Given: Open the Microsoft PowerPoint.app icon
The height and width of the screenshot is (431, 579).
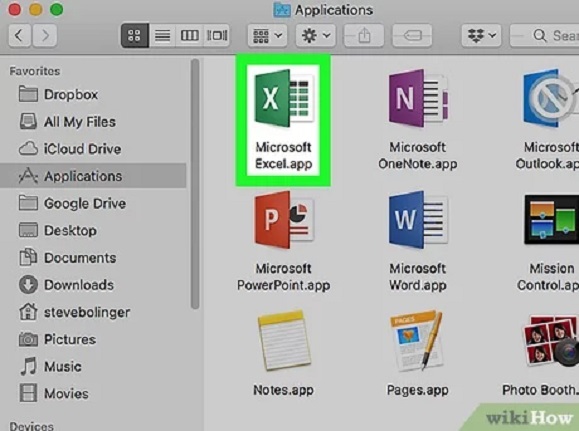Looking at the screenshot, I should click(x=284, y=220).
